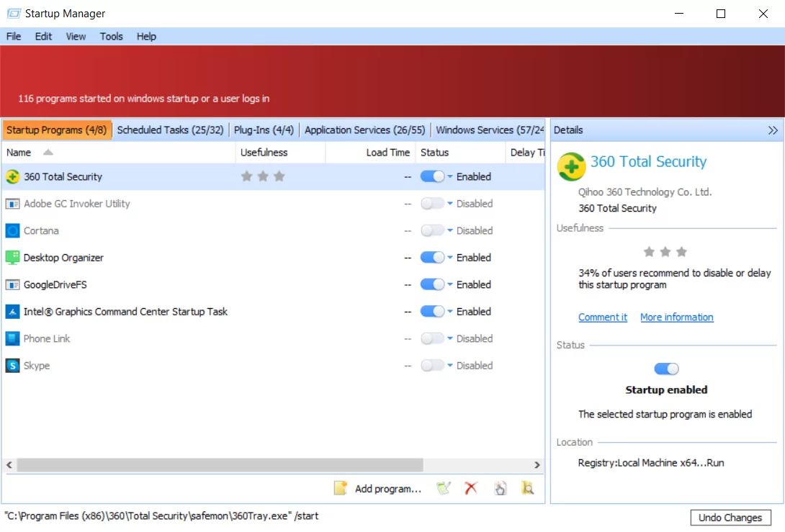
Task: Open the File menu
Action: (x=14, y=37)
